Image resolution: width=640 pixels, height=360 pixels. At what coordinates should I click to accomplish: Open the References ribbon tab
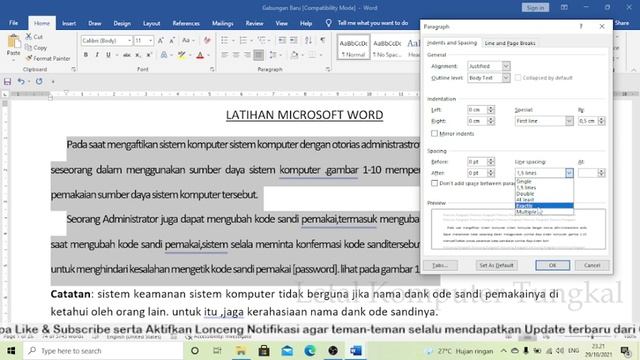(x=186, y=23)
